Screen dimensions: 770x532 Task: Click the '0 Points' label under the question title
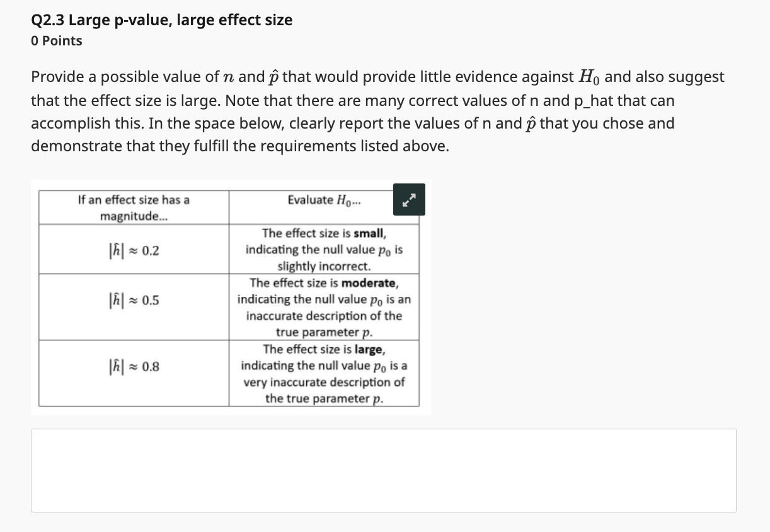tap(56, 40)
